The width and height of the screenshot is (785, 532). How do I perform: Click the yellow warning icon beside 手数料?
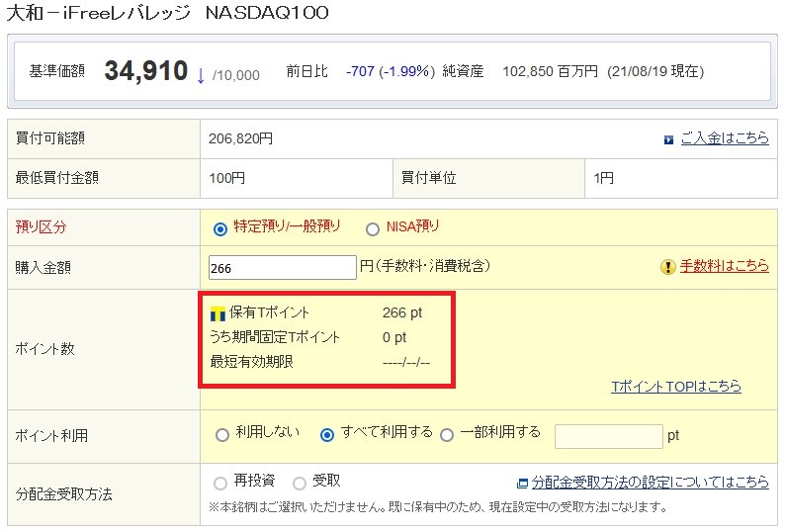click(668, 267)
